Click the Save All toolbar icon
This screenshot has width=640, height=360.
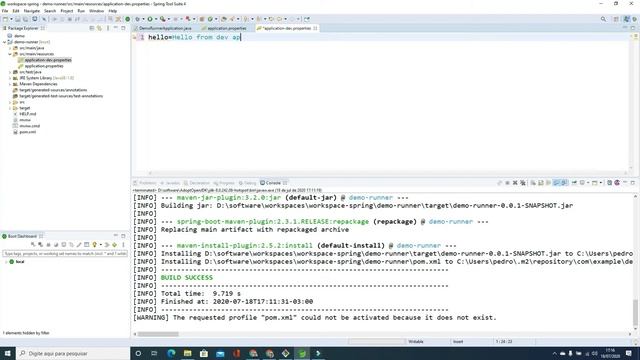[25, 19]
